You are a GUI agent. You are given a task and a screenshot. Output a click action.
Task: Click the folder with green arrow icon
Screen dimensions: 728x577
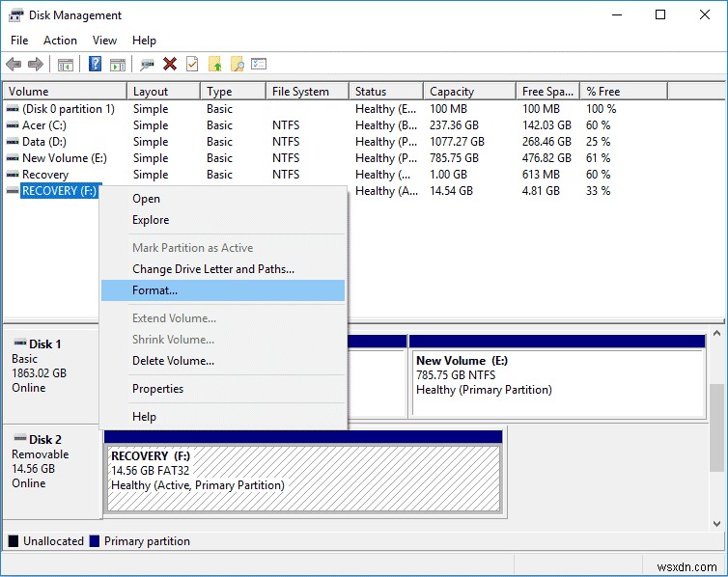(215, 65)
